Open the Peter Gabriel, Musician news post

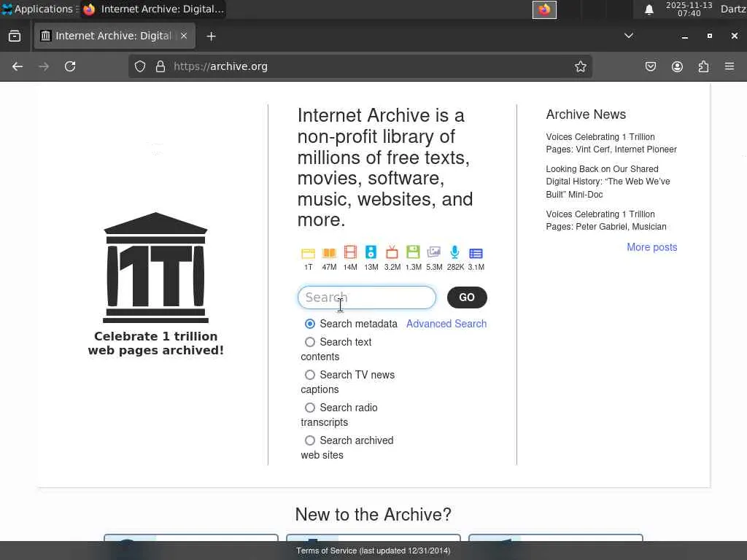[606, 220]
